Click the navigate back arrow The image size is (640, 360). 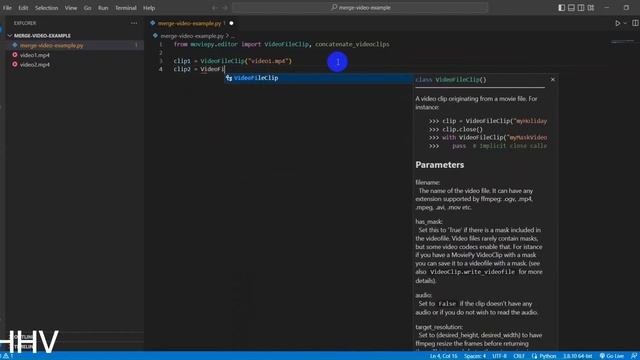tap(214, 7)
